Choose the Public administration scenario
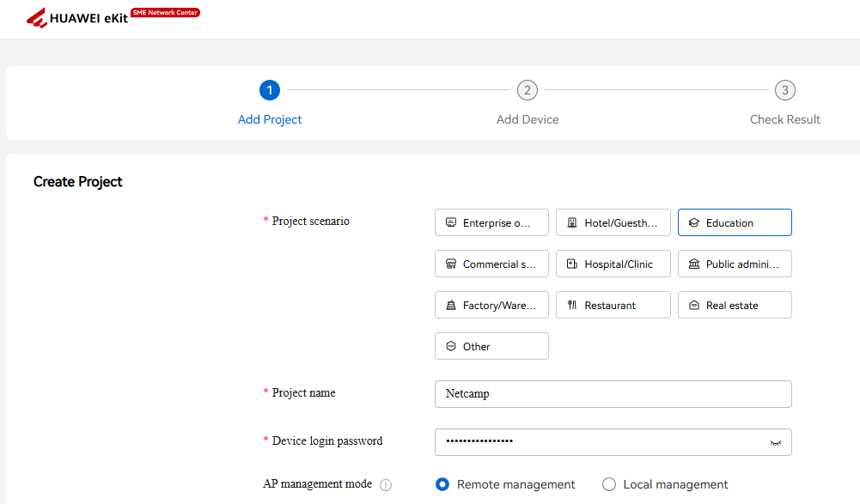 tap(735, 264)
